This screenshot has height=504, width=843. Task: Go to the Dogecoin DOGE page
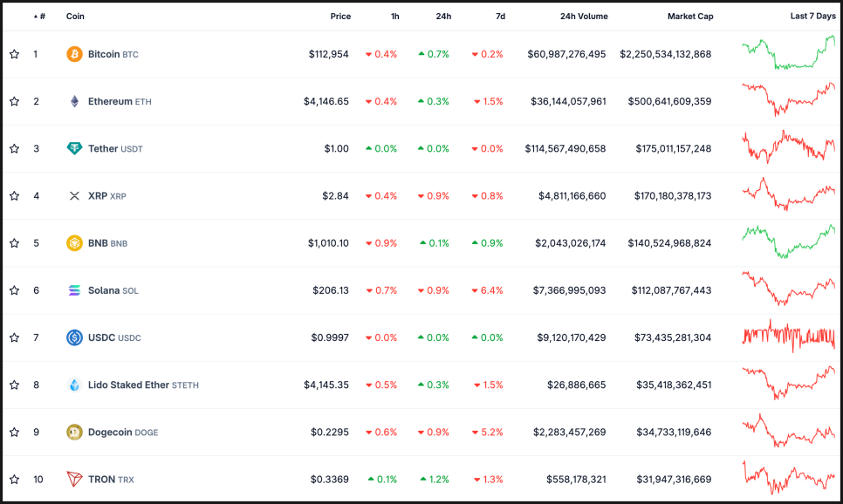(122, 432)
